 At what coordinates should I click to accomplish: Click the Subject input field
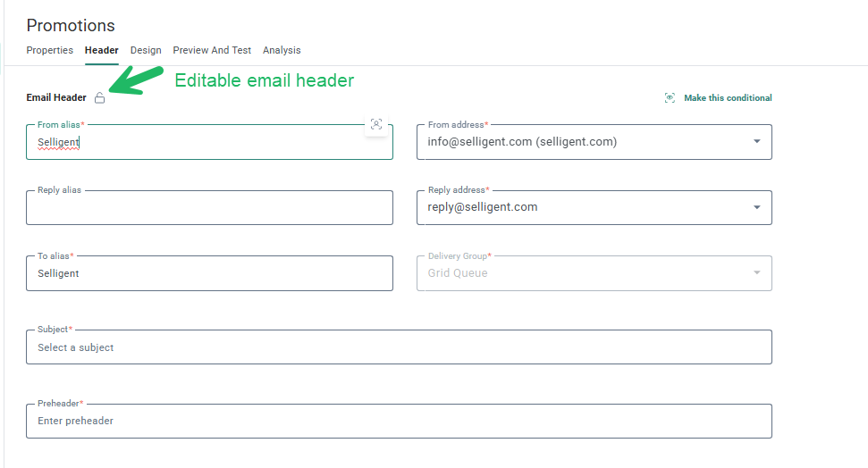399,347
